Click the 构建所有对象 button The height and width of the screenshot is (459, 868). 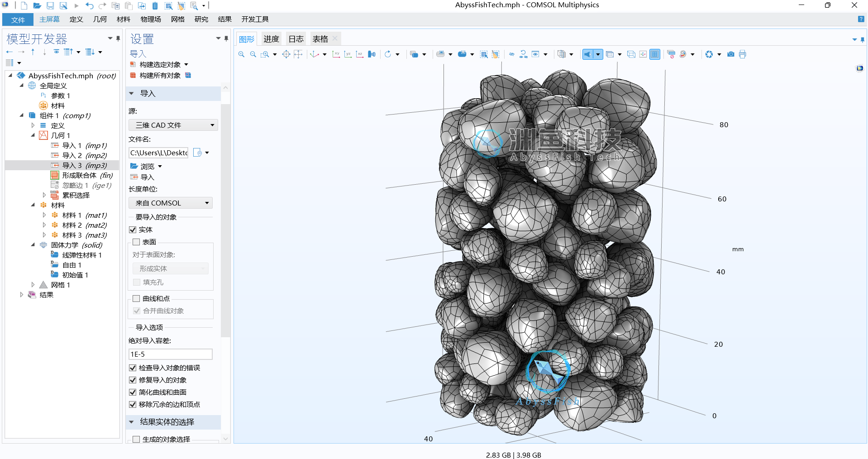[x=160, y=76]
